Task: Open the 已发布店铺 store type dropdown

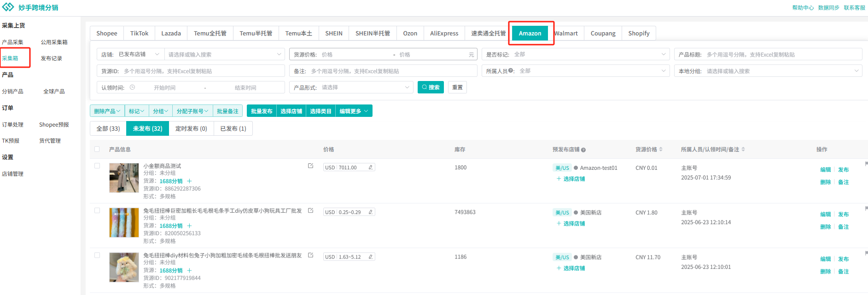Action: (139, 54)
